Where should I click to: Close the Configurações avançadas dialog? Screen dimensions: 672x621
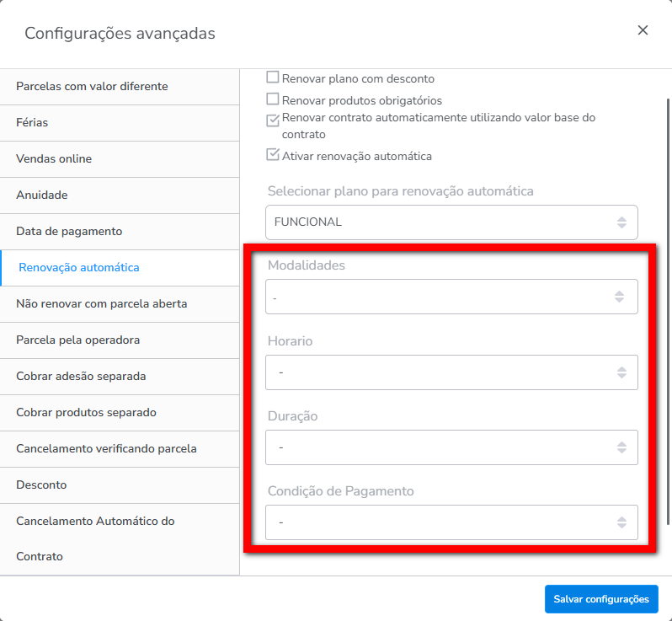(x=643, y=30)
